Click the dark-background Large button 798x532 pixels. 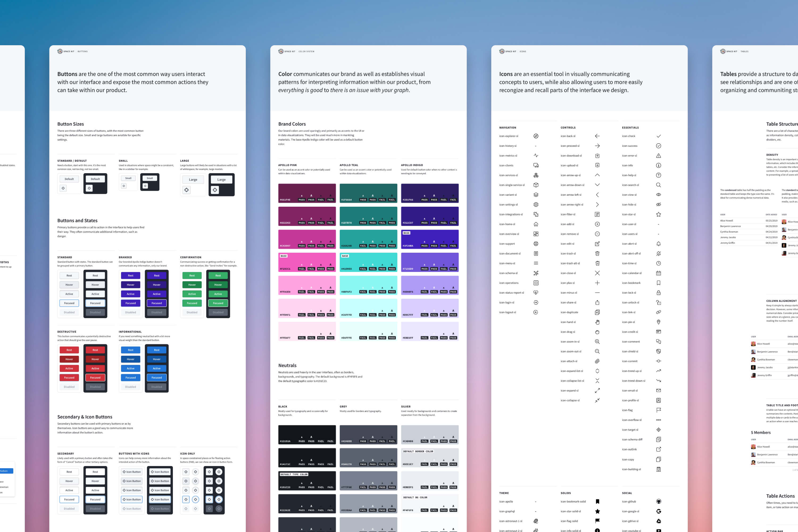pos(221,180)
